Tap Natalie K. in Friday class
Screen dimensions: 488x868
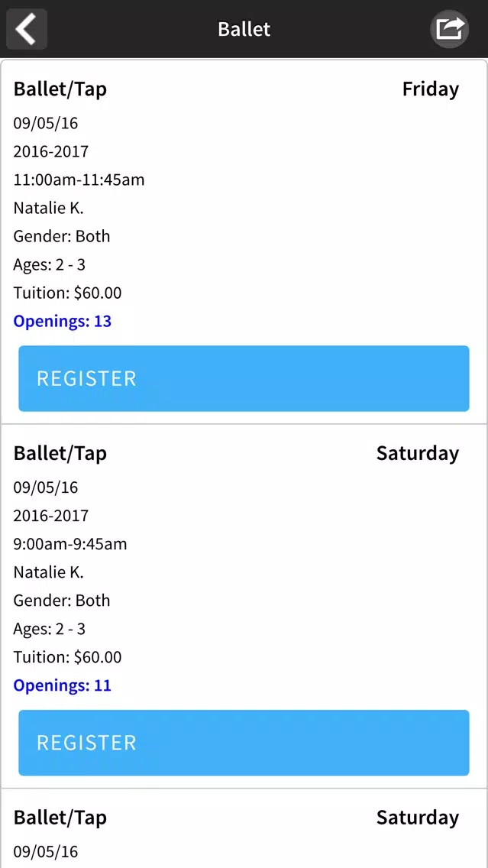pyautogui.click(x=49, y=208)
